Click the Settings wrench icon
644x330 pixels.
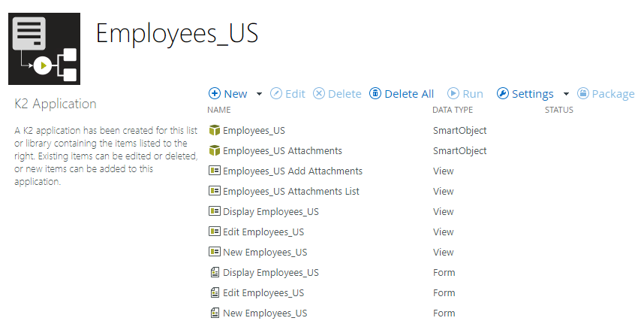click(x=503, y=94)
